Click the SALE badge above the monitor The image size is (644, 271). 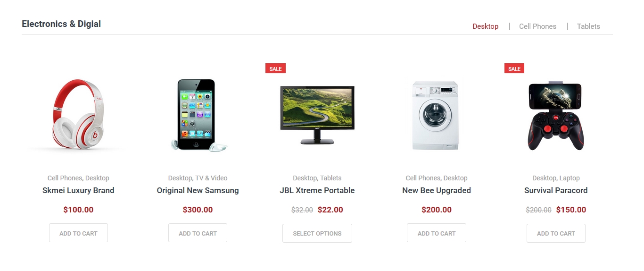[x=275, y=68]
